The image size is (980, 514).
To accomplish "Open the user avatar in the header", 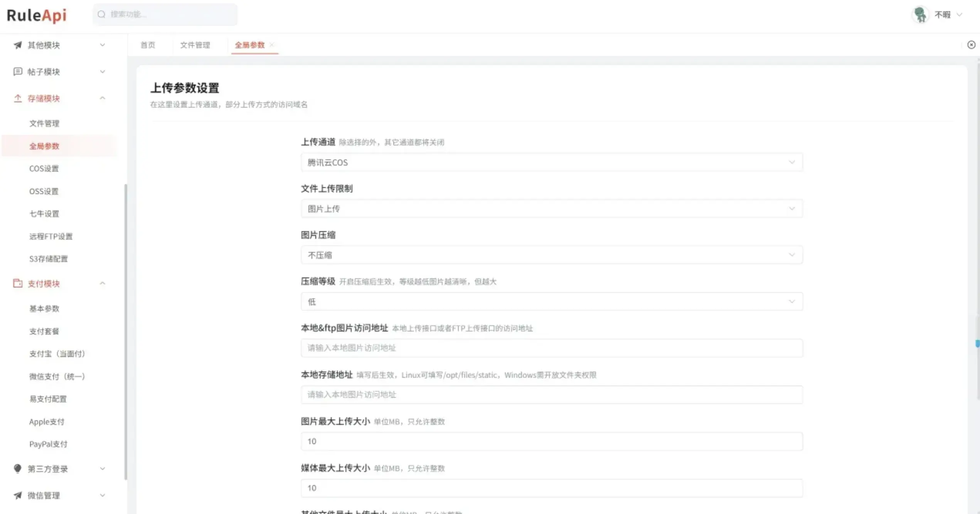I will point(921,15).
